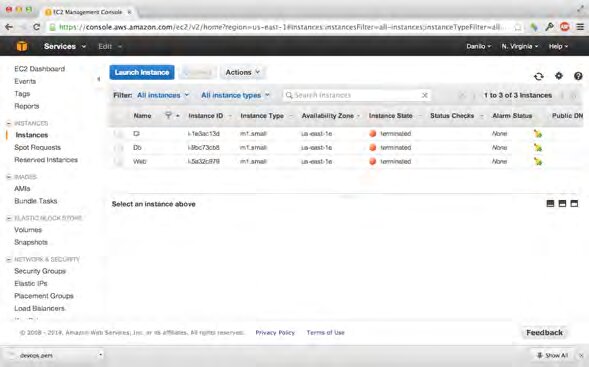Show the medium details pane layout icon
The image size is (589, 367).
point(562,204)
